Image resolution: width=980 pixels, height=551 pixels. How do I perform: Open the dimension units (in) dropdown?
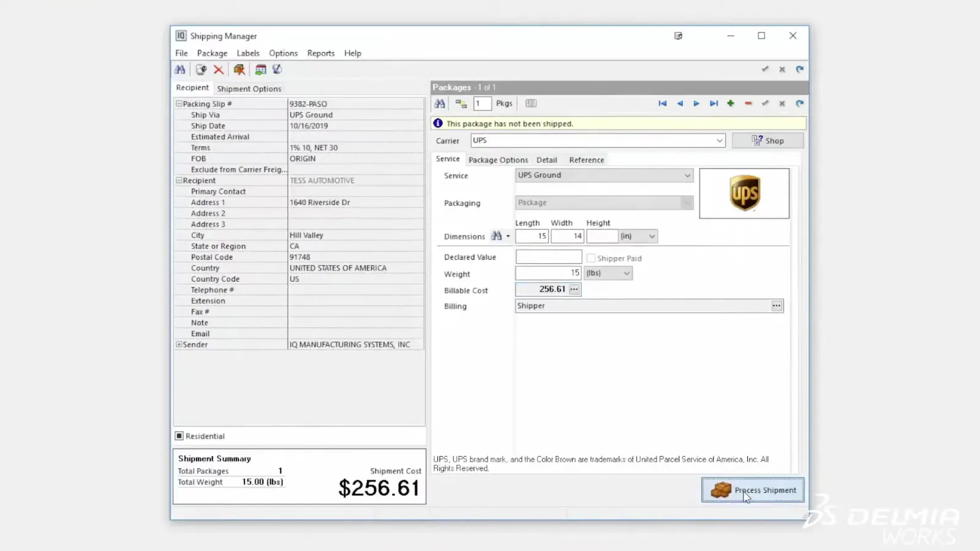[652, 236]
